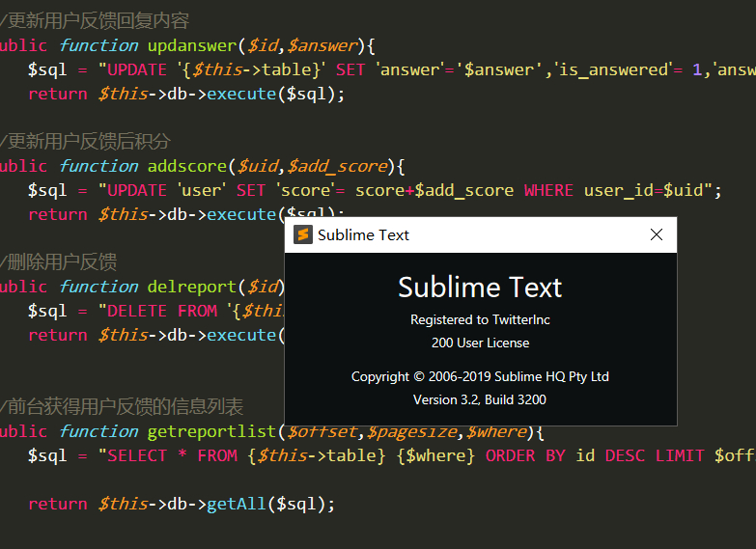756x549 pixels.
Task: Click 'Sublime Text' dialog title bar text
Action: coord(363,234)
